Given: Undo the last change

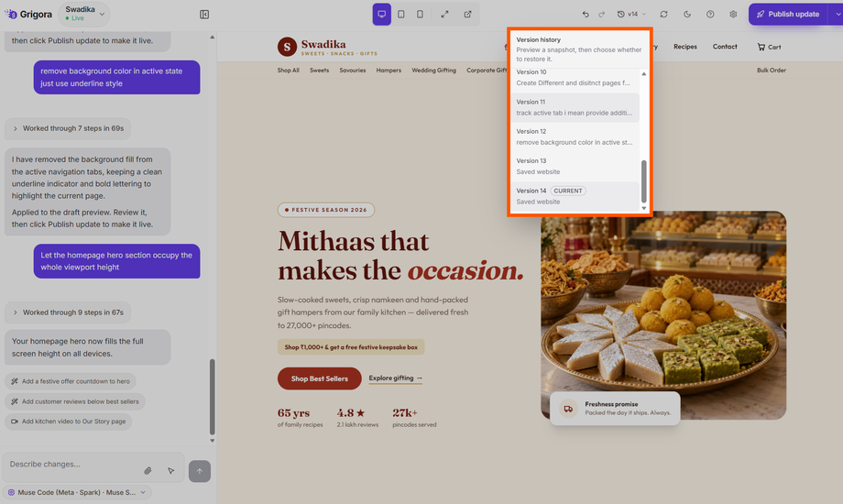Looking at the screenshot, I should 586,15.
